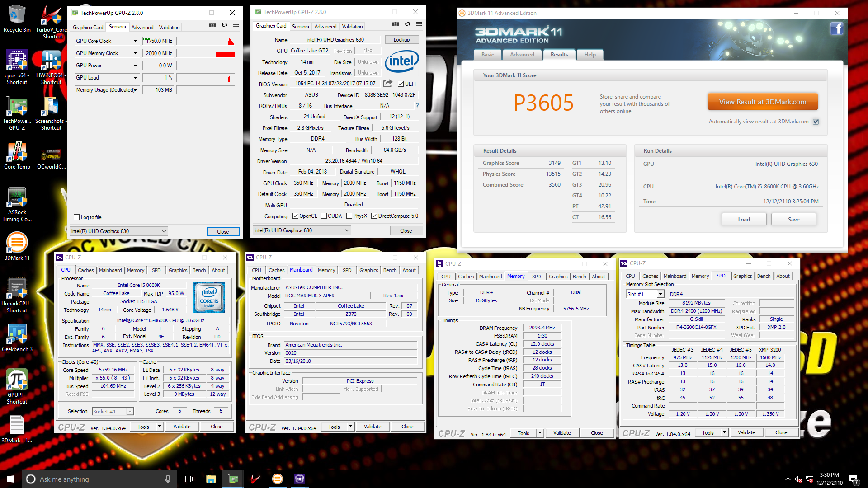Open Task View from the taskbar
868x488 pixels.
(x=188, y=479)
